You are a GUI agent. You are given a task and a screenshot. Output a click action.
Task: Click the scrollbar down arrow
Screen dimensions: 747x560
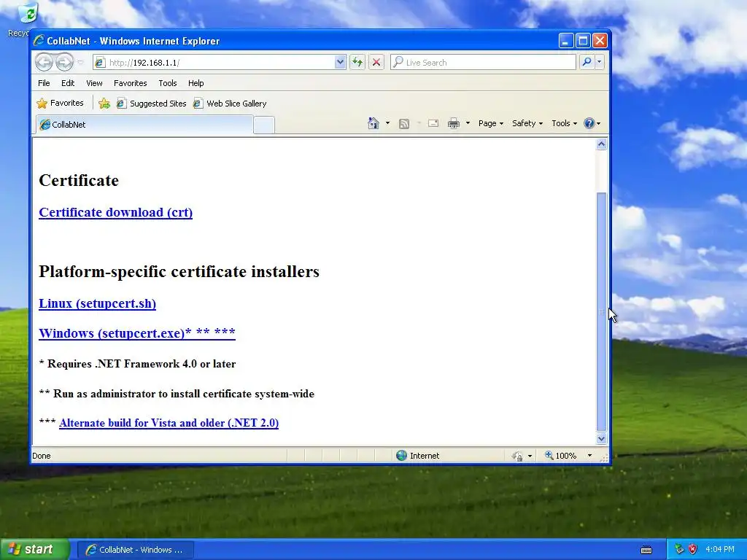601,438
